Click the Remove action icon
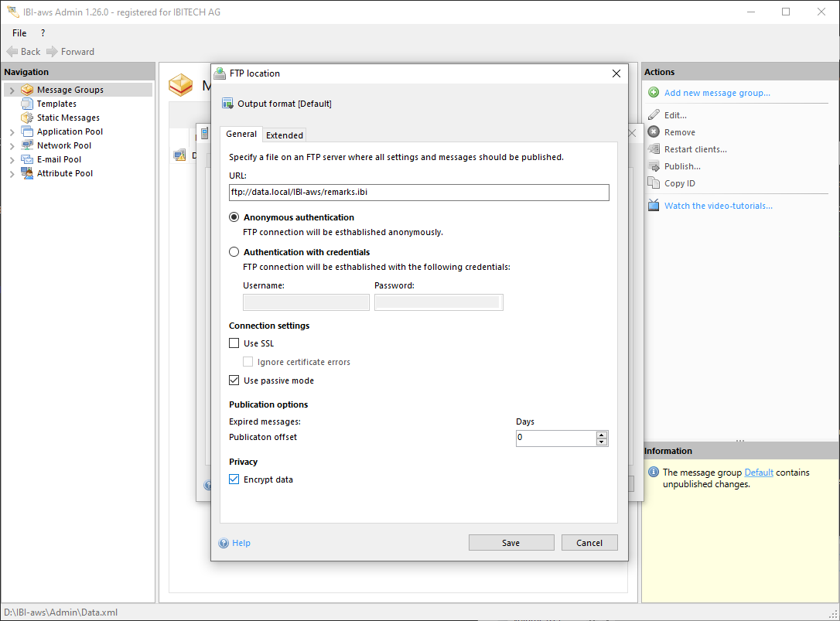This screenshot has width=840, height=621. [654, 132]
